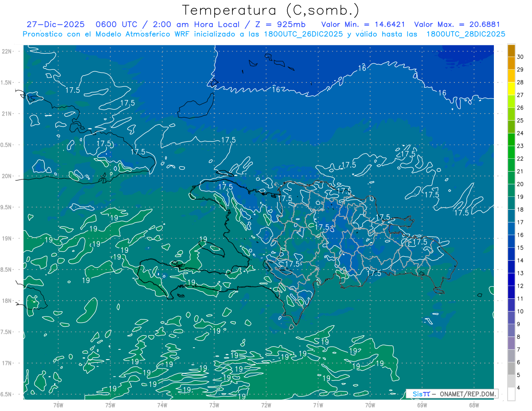Click the color scale label "25"
This screenshot has width=532, height=411.
coord(520,120)
